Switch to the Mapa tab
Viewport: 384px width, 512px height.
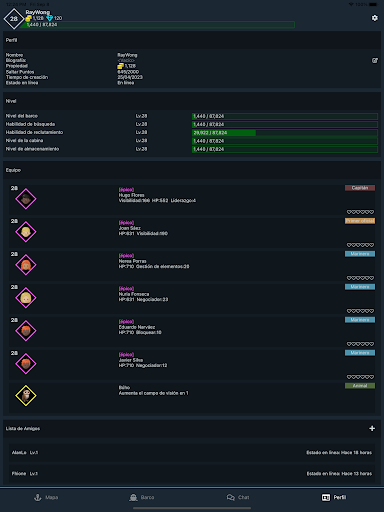point(46,497)
